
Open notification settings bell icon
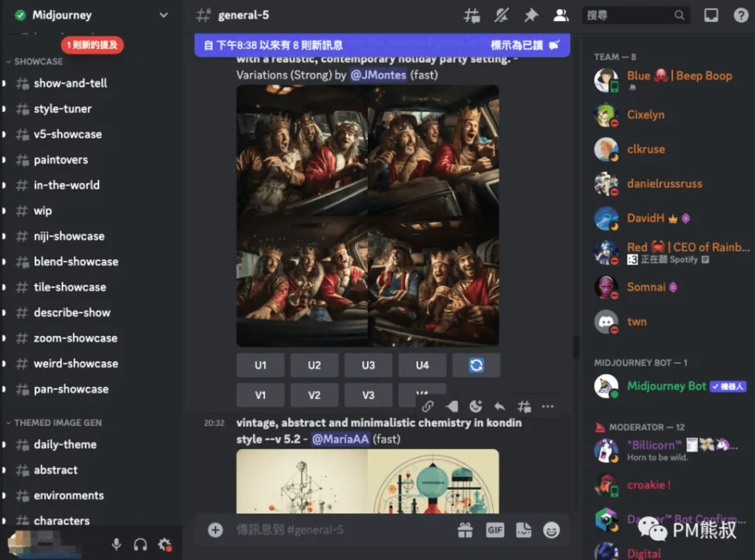coord(501,16)
